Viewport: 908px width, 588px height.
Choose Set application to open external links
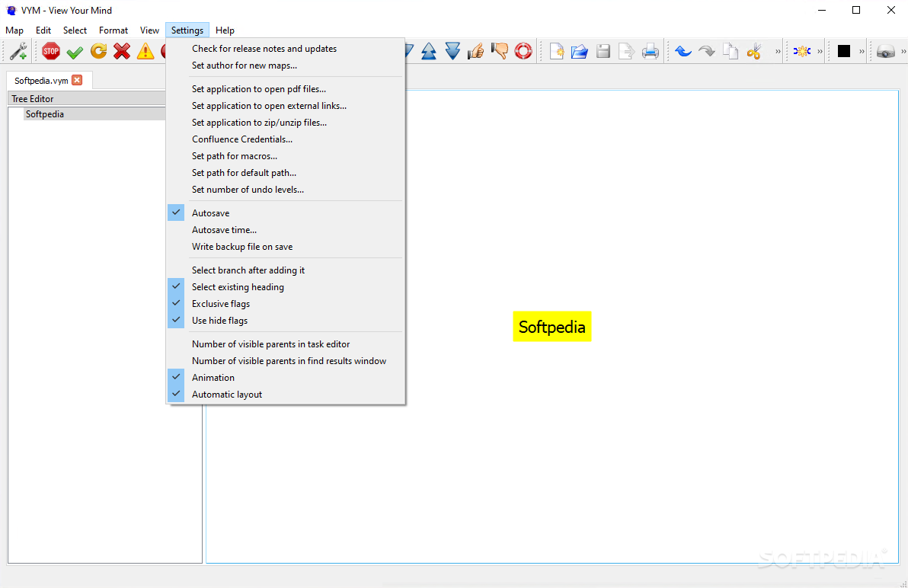pyautogui.click(x=286, y=106)
